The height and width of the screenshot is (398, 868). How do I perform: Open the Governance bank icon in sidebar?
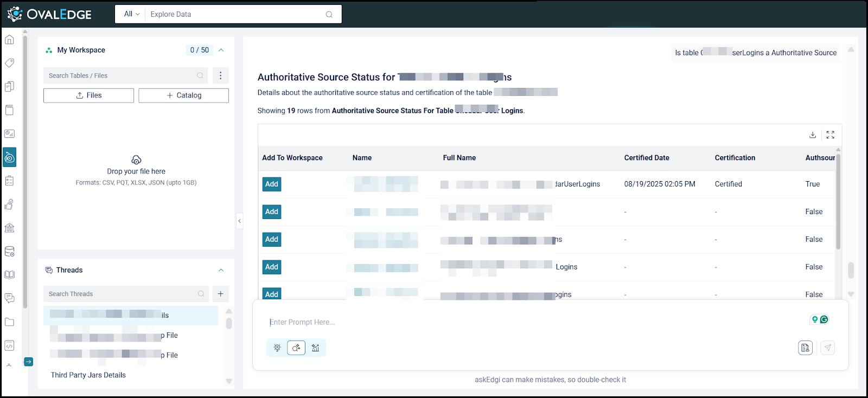tap(9, 228)
